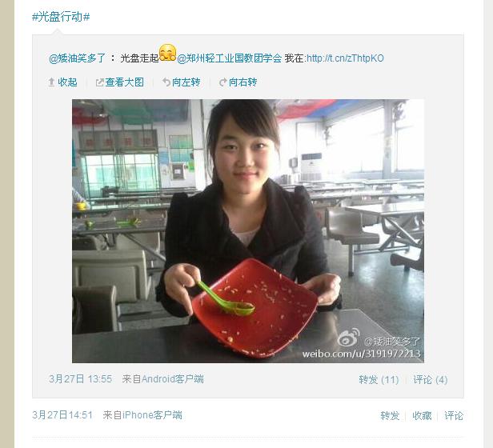Viewport: 493px width, 448px height.
Task: Open the #光盘行动# hashtag topic
Action: pos(61,17)
